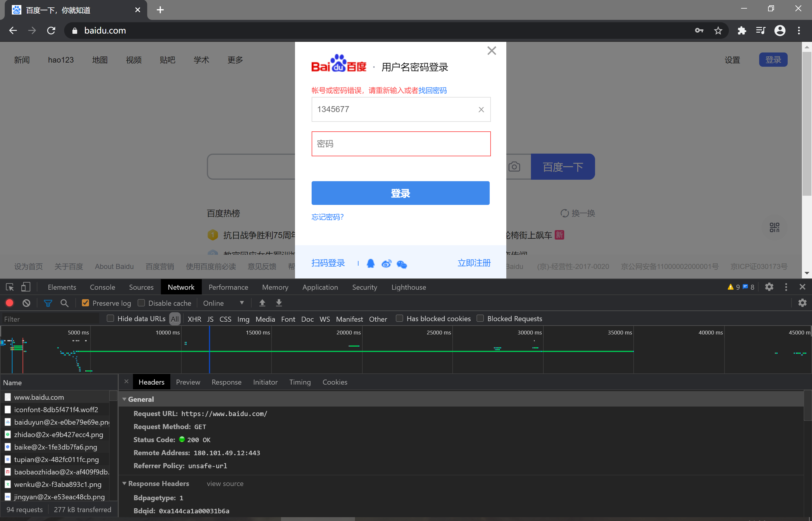Filter requests by JS type

pos(210,319)
